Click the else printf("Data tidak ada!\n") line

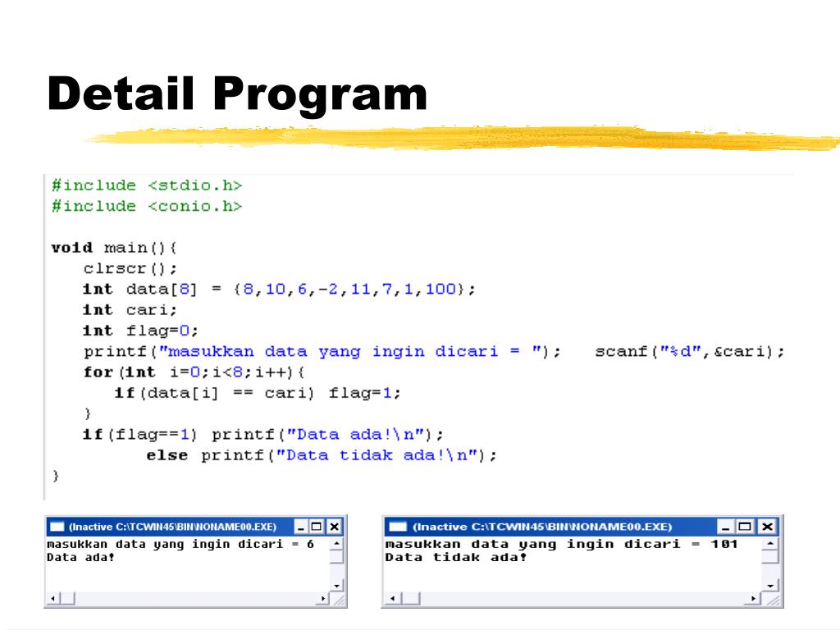322,455
